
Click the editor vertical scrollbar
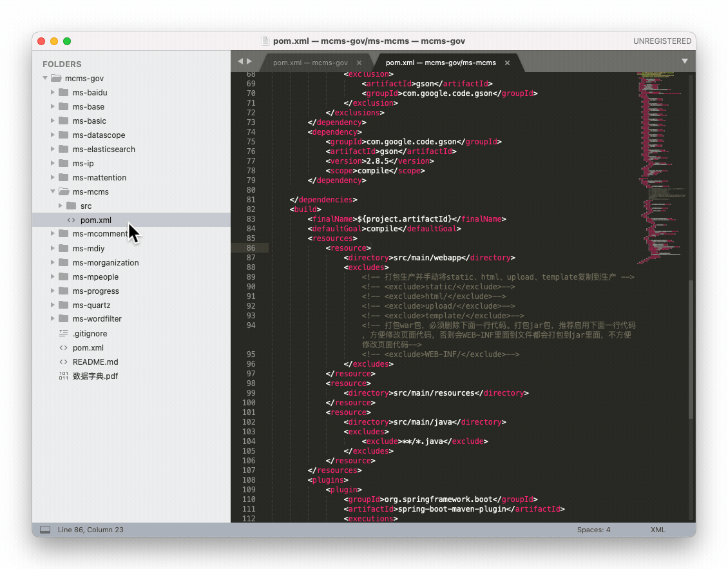tap(691, 348)
